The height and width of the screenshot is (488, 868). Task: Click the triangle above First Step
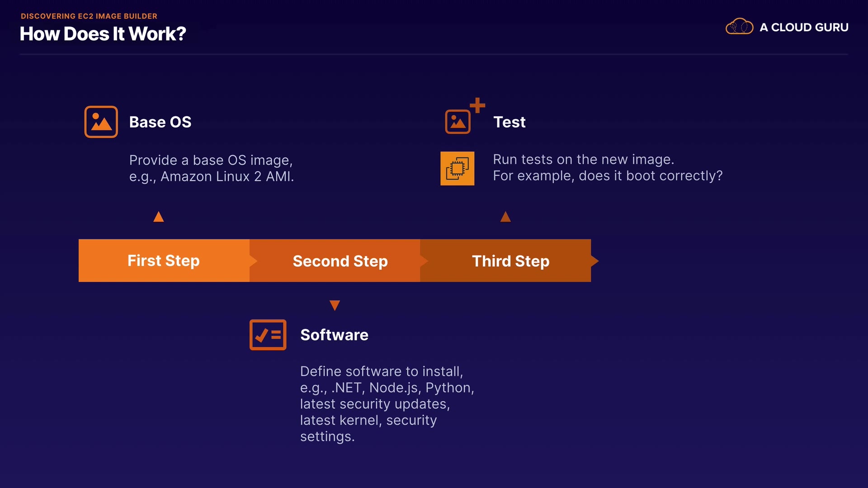(x=159, y=217)
